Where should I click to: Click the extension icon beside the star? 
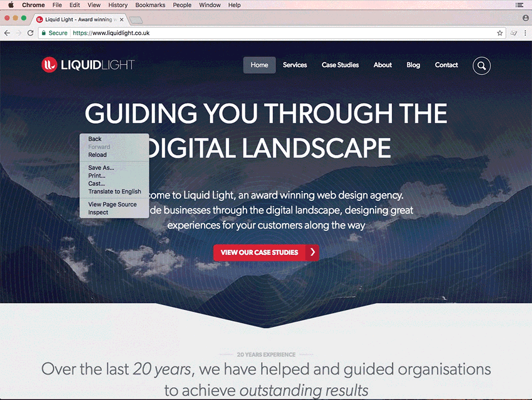coord(514,33)
